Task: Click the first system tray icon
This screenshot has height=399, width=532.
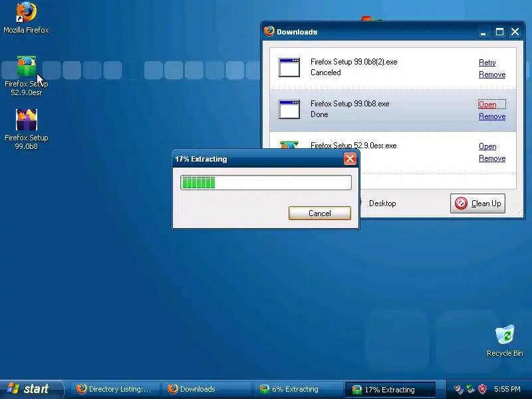Action: coord(458,389)
